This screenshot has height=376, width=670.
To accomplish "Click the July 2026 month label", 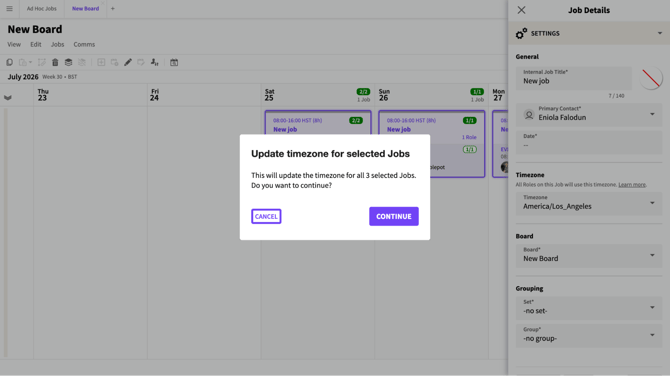I will pyautogui.click(x=23, y=77).
